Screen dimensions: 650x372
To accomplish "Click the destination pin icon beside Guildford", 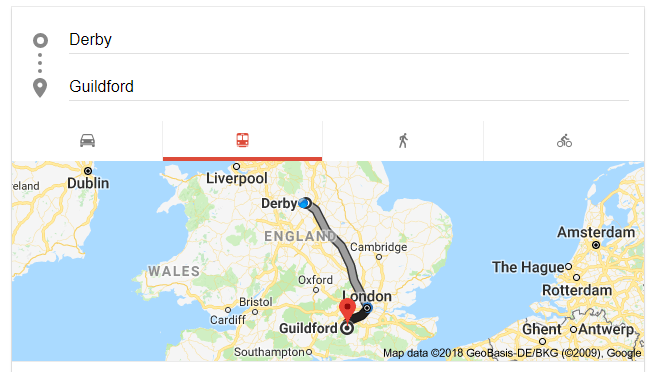I will coord(40,88).
